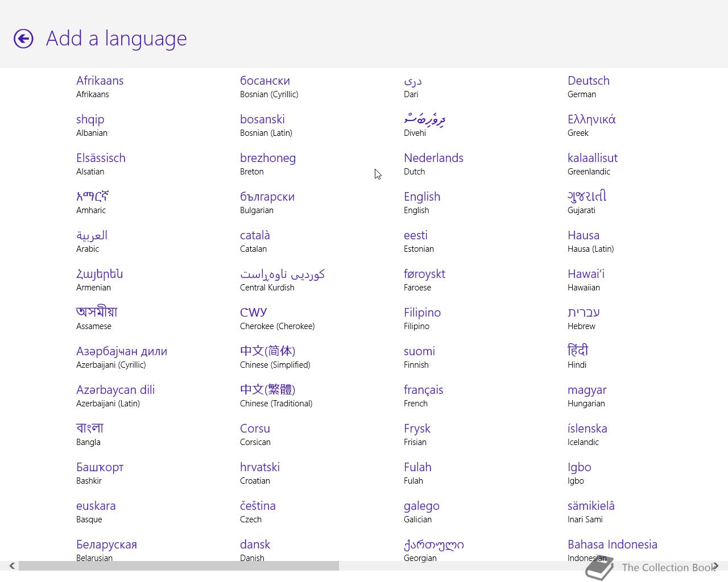Choose Chinese (Traditional)

tap(276, 396)
